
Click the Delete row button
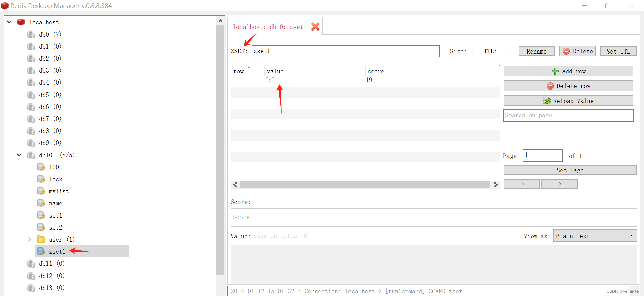pyautogui.click(x=569, y=86)
